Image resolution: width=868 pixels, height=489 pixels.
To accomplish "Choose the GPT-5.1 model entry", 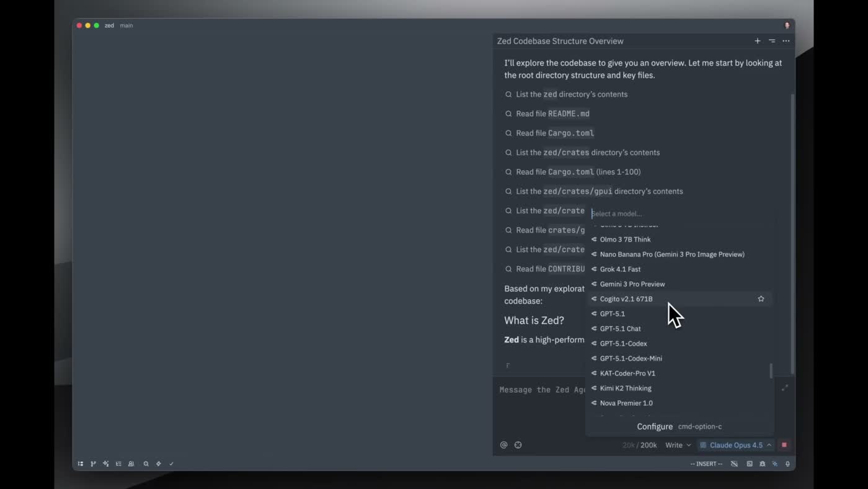I will (680, 313).
